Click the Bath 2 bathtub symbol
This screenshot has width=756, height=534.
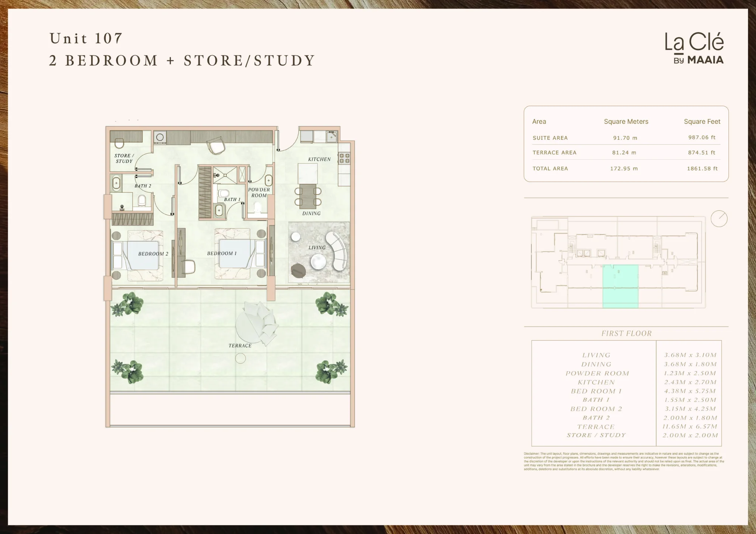(x=116, y=183)
